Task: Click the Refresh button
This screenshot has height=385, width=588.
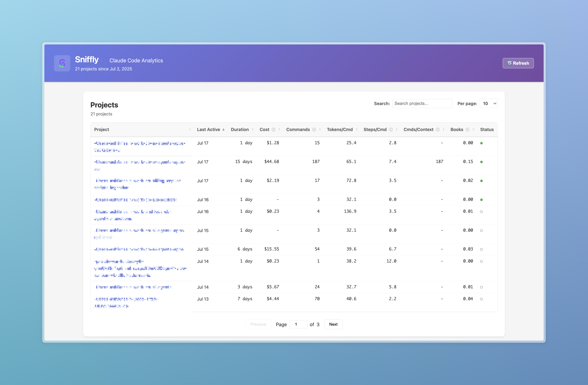Action: coord(518,63)
